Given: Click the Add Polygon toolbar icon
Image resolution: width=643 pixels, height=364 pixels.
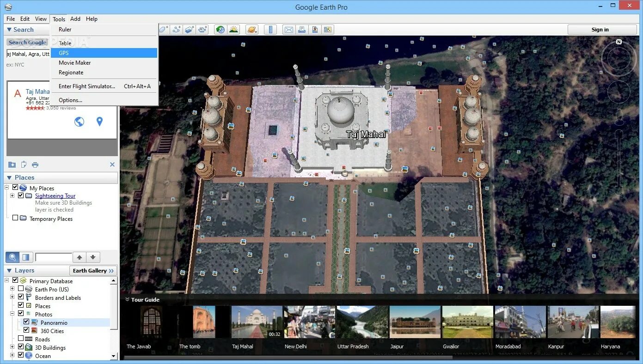Looking at the screenshot, I should tap(164, 30).
